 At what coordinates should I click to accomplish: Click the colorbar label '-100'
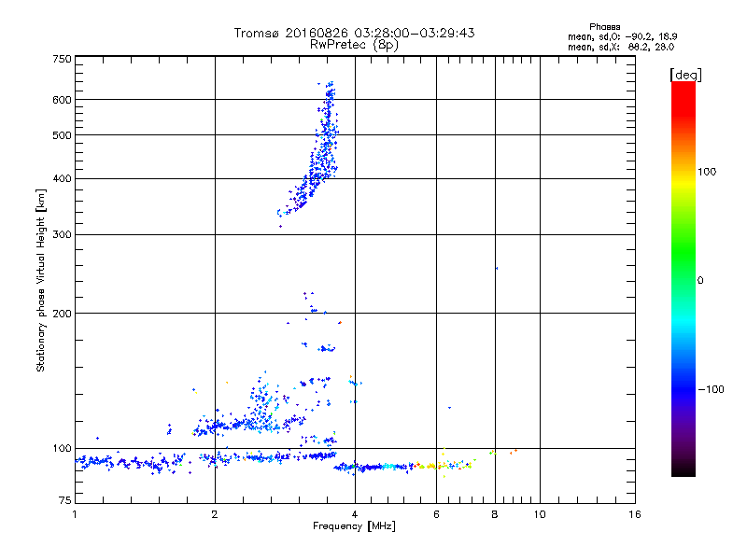pos(711,389)
